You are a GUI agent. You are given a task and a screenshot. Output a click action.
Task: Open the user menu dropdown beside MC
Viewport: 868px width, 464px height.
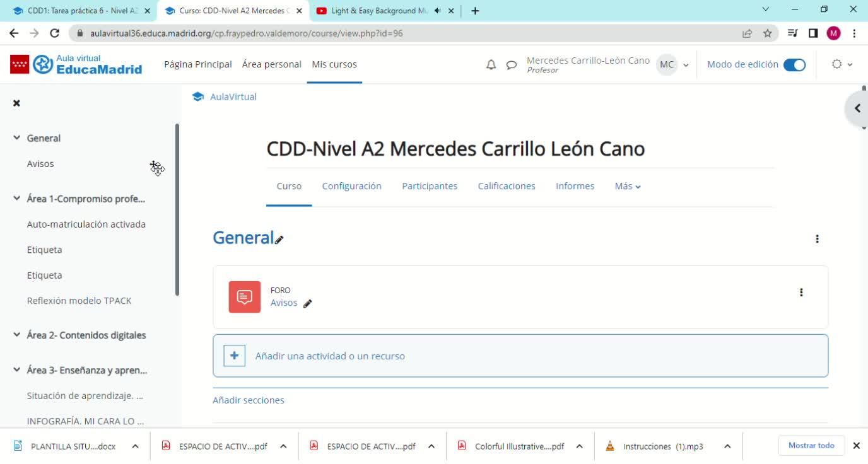click(x=686, y=64)
